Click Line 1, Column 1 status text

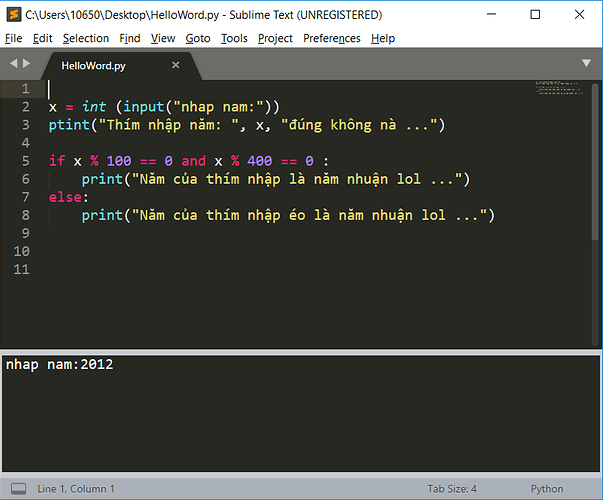[x=76, y=489]
